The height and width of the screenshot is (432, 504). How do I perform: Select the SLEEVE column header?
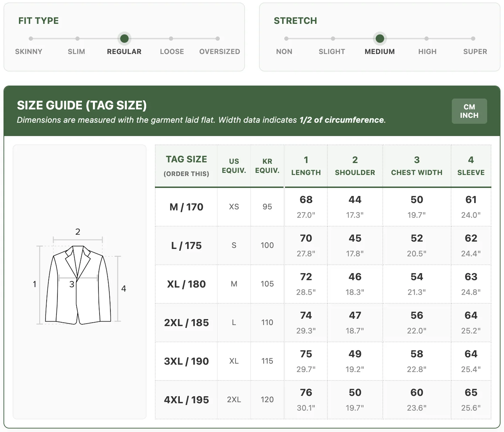(x=471, y=166)
